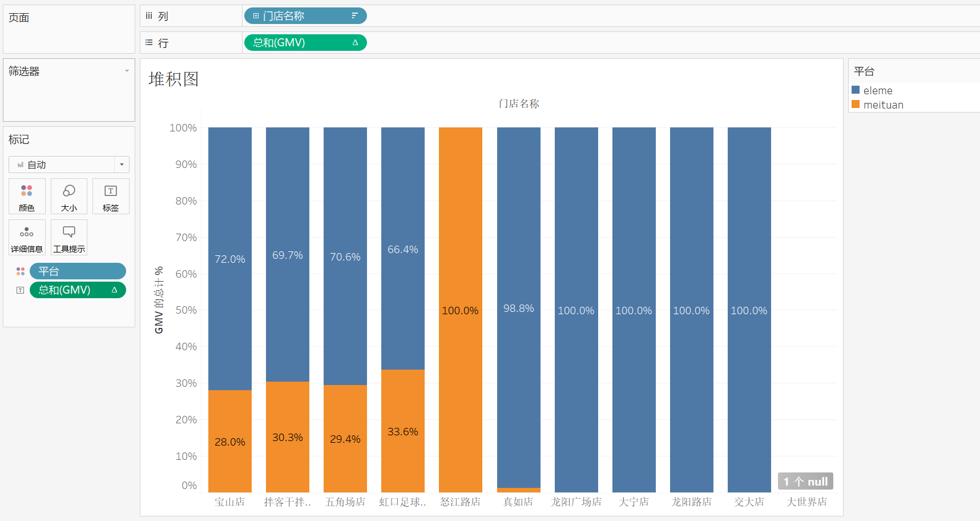Click color dots icon beside 平台 pill
This screenshot has width=980, height=521.
click(x=21, y=271)
